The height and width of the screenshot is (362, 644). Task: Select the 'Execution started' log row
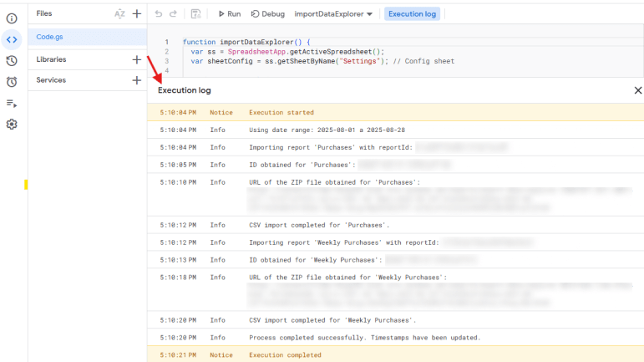point(396,113)
